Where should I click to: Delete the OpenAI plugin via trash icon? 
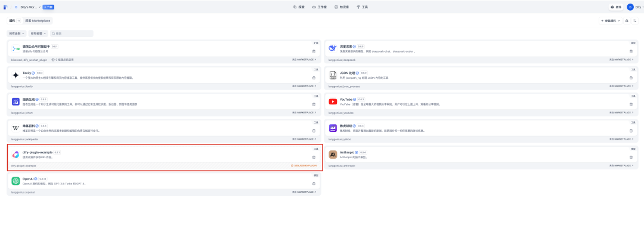[x=314, y=184]
